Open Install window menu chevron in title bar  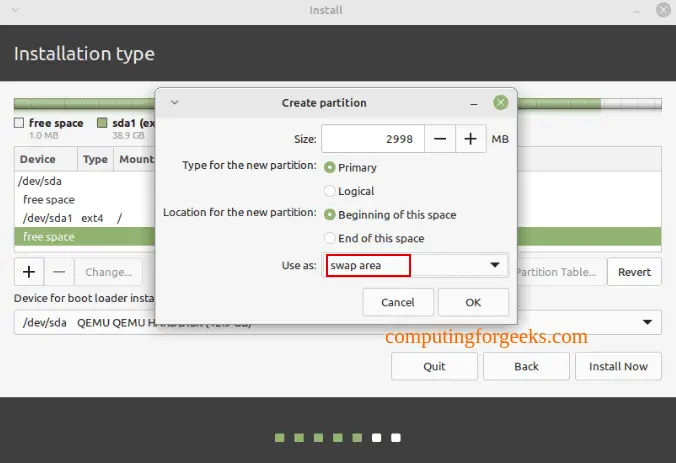click(16, 9)
